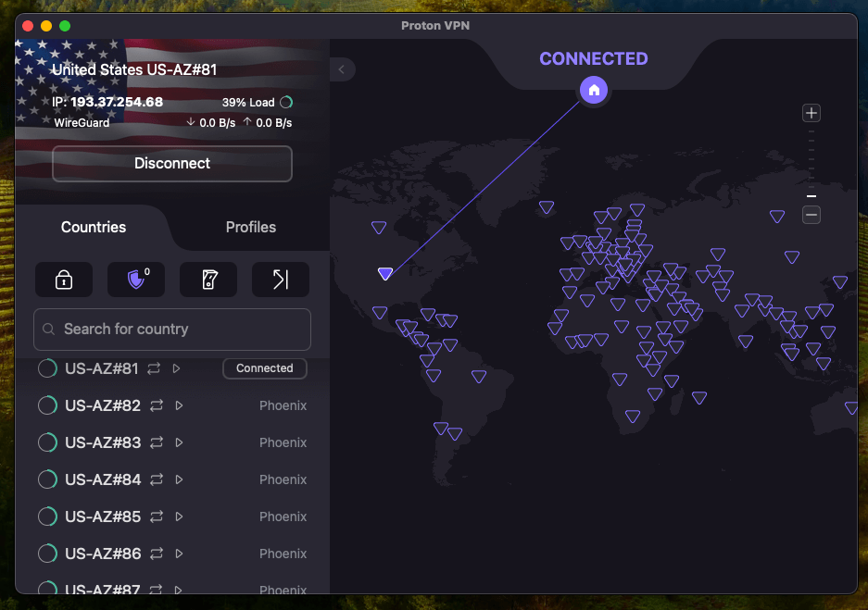Click the streaming play icon for US-AZ#84
The width and height of the screenshot is (868, 610).
pyautogui.click(x=179, y=479)
